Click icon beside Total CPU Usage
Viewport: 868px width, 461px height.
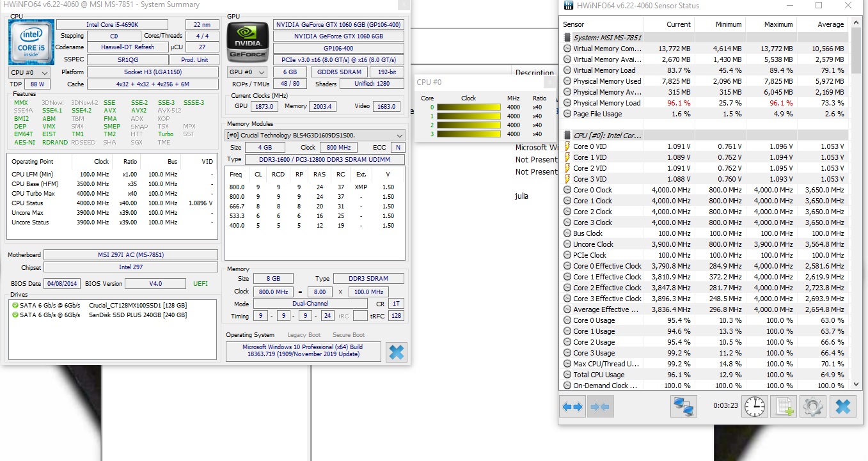tap(567, 375)
